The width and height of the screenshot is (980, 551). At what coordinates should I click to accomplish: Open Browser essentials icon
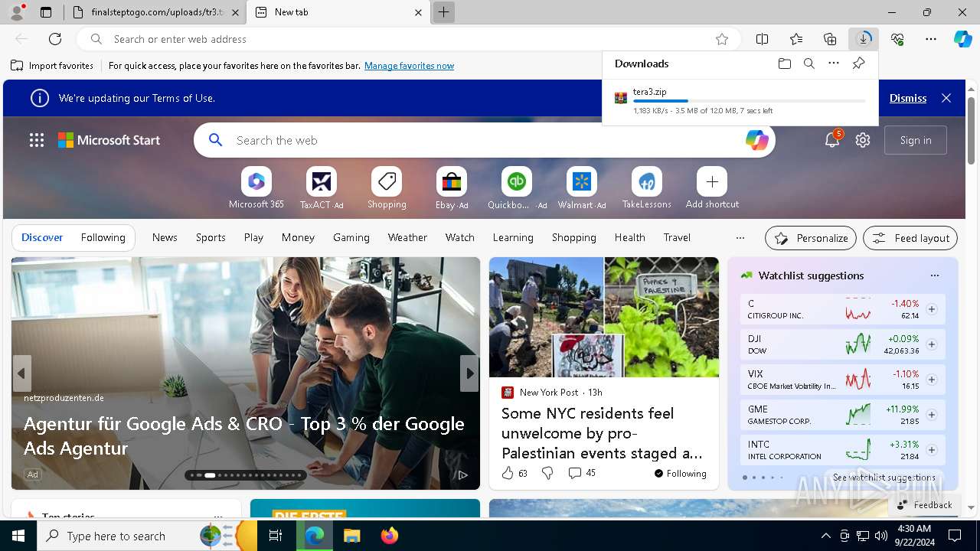(897, 39)
